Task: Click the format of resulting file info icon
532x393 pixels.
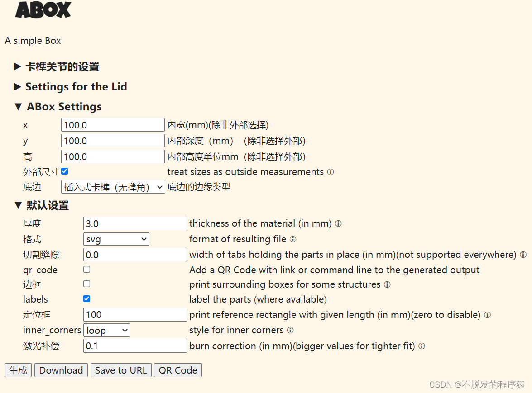Action: [x=293, y=239]
